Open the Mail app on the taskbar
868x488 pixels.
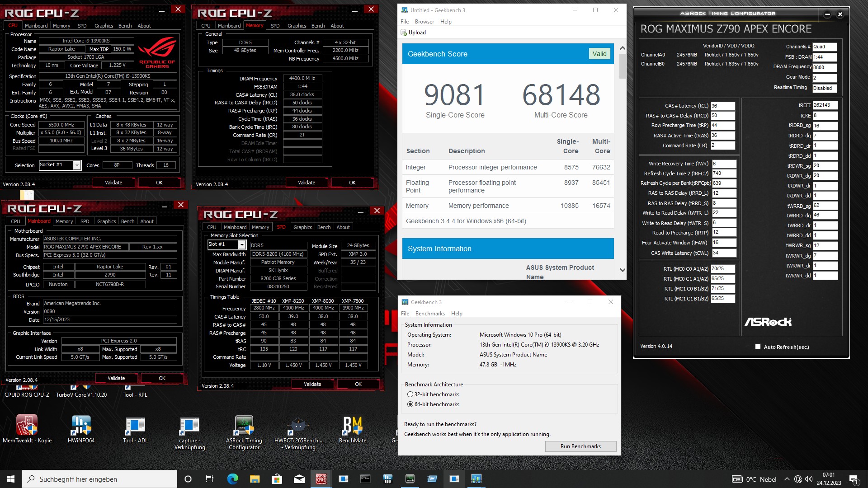coord(299,479)
